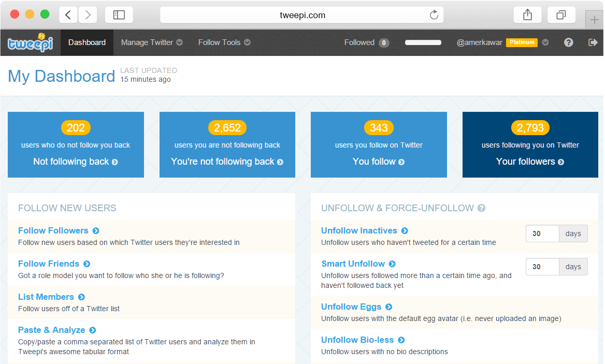Open the Followed counter in navbar
The width and height of the screenshot is (605, 364).
point(367,42)
